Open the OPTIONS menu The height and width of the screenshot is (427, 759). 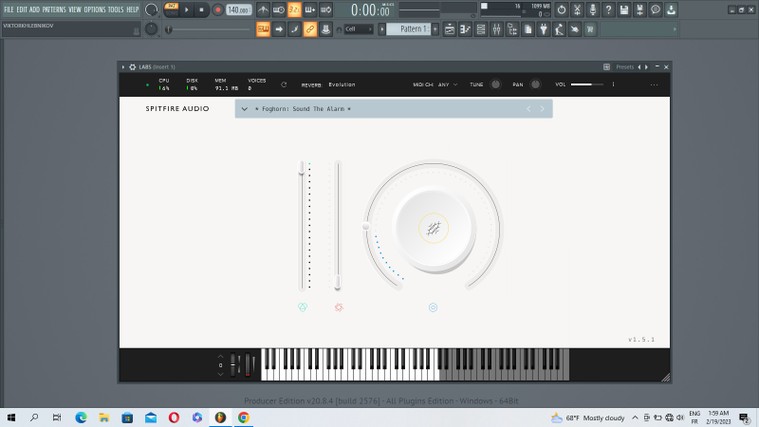point(94,10)
